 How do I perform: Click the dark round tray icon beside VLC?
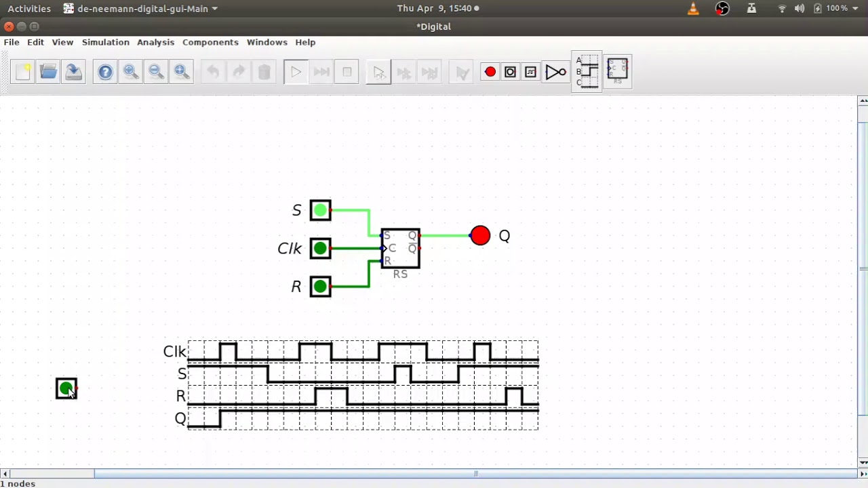[722, 8]
